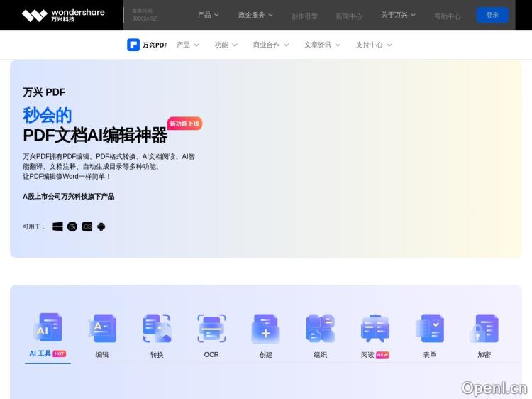Screen dimensions: 532x399
Task: Click the 万兴PDF brand text link
Action: (155, 45)
